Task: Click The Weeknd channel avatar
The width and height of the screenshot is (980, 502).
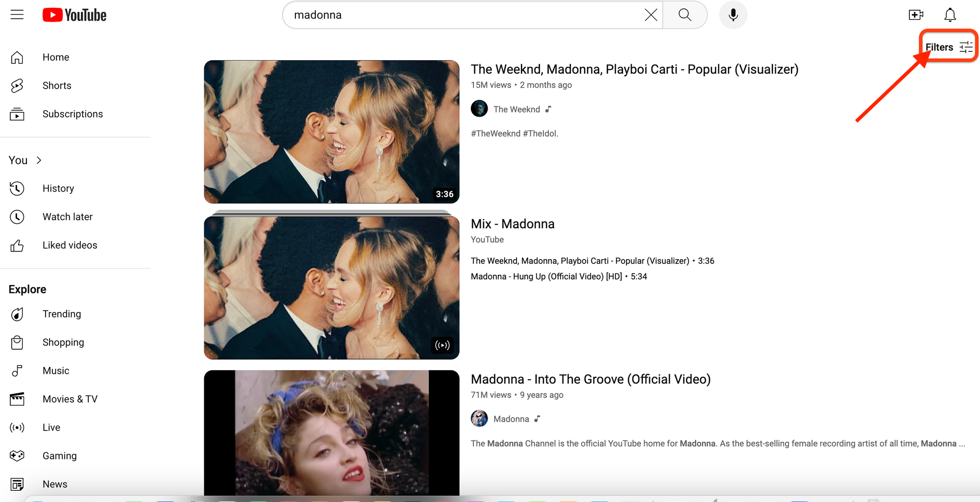Action: click(479, 109)
